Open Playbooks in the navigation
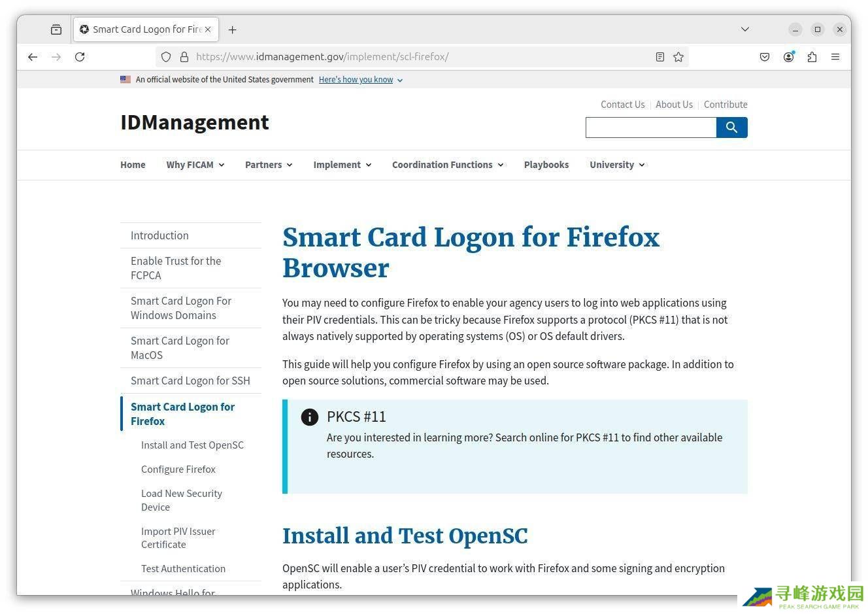The image size is (868, 614). pyautogui.click(x=546, y=165)
